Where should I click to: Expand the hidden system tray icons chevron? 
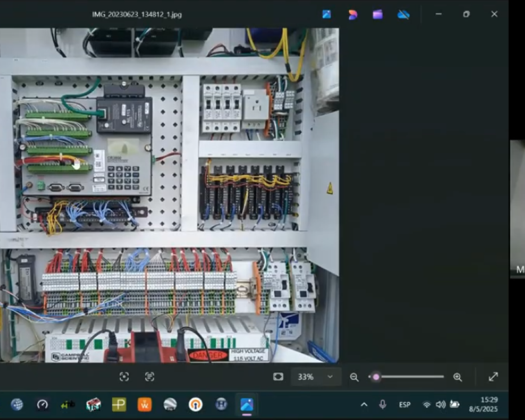tap(363, 404)
